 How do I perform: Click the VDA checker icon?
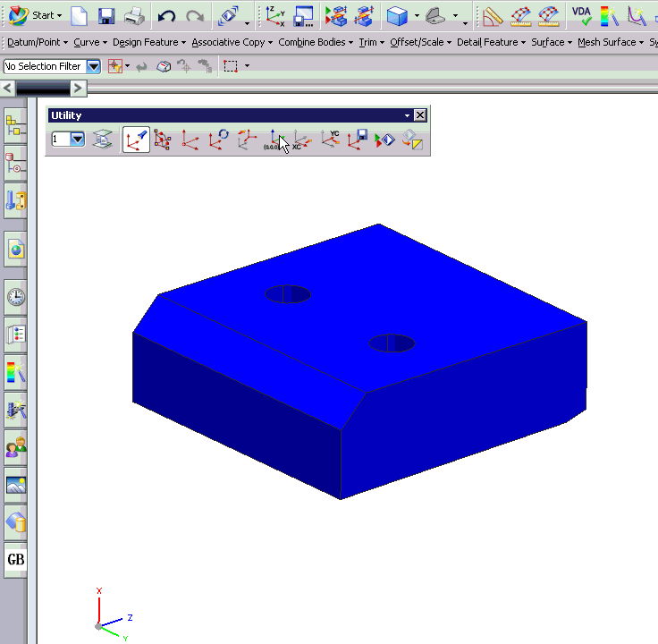click(582, 16)
